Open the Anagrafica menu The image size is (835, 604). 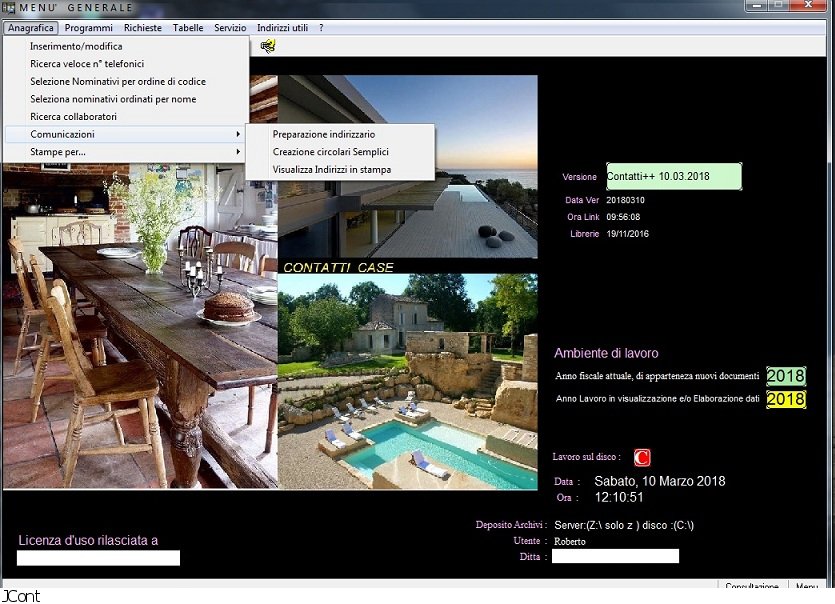[x=30, y=28]
